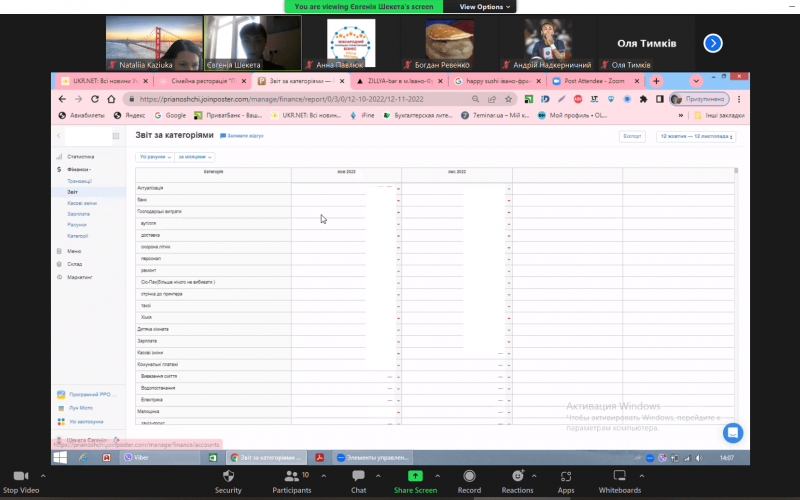Switch to ZILLYA-bar browser tab
Screen dimensions: 800x500
click(x=399, y=81)
